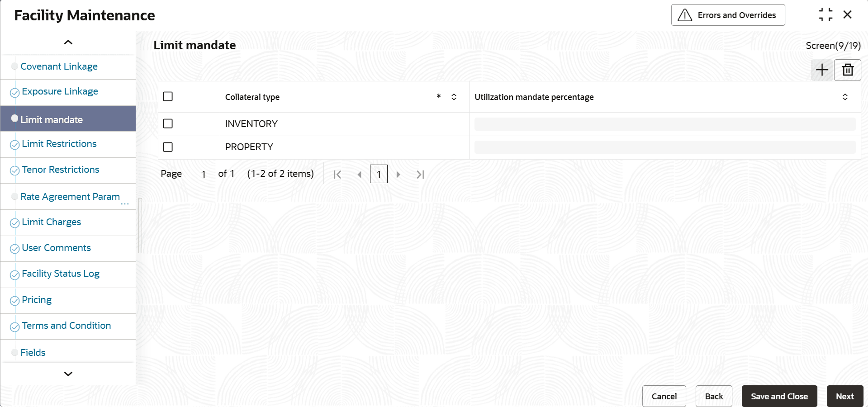Image resolution: width=868 pixels, height=407 pixels.
Task: Click the INVENTORY utilization percentage input field
Action: (664, 123)
